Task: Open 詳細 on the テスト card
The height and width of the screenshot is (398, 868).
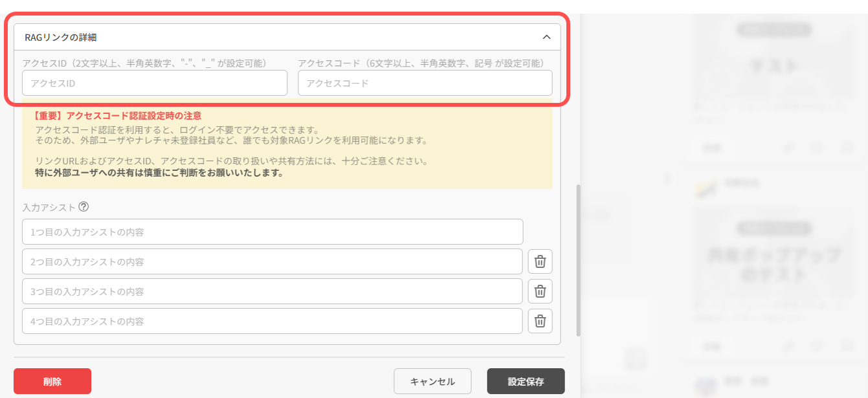Action: pyautogui.click(x=713, y=148)
